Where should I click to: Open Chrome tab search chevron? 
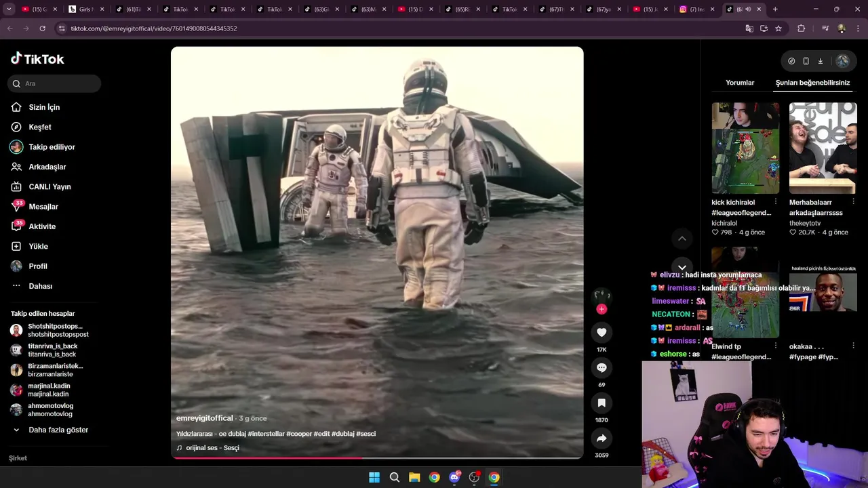pyautogui.click(x=9, y=9)
